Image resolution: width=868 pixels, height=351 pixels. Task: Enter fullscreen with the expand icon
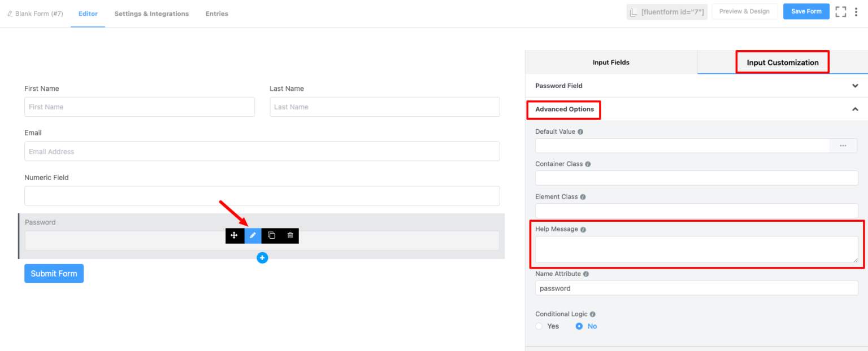tap(840, 11)
